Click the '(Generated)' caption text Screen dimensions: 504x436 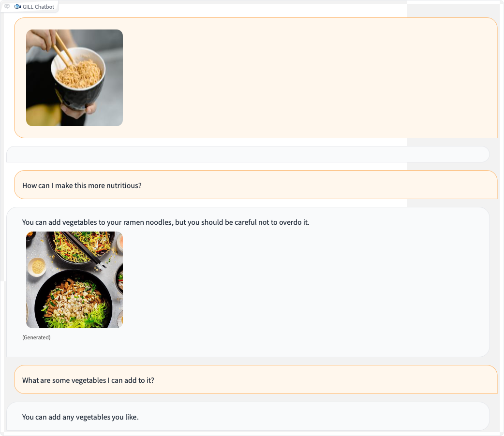tap(36, 337)
